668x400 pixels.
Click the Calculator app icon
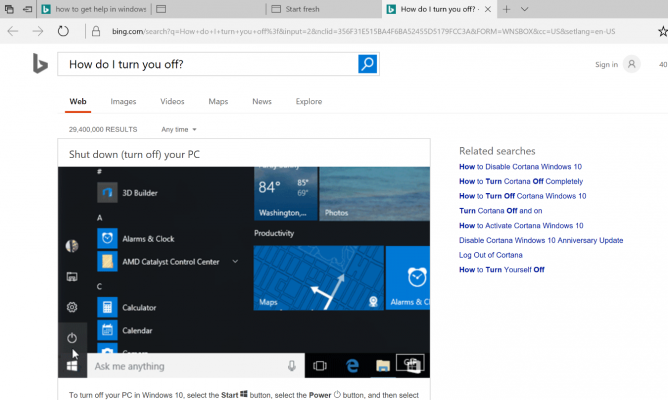point(107,307)
